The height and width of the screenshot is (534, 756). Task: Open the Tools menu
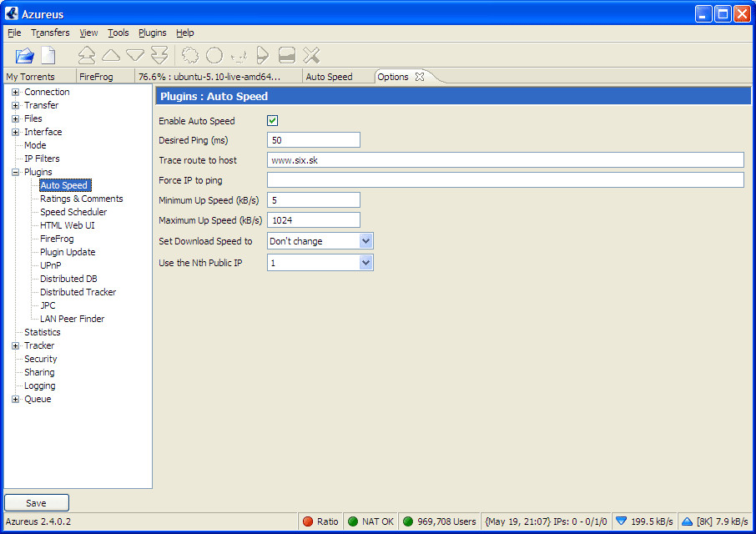click(118, 33)
